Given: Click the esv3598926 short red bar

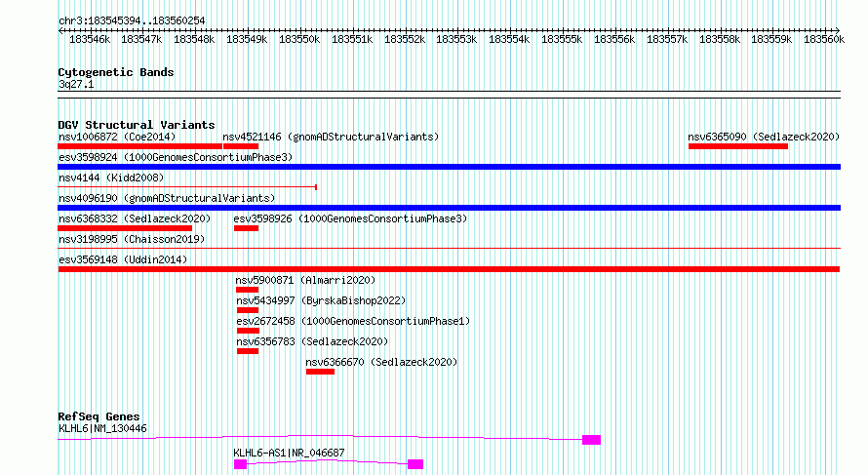Looking at the screenshot, I should pos(247,228).
